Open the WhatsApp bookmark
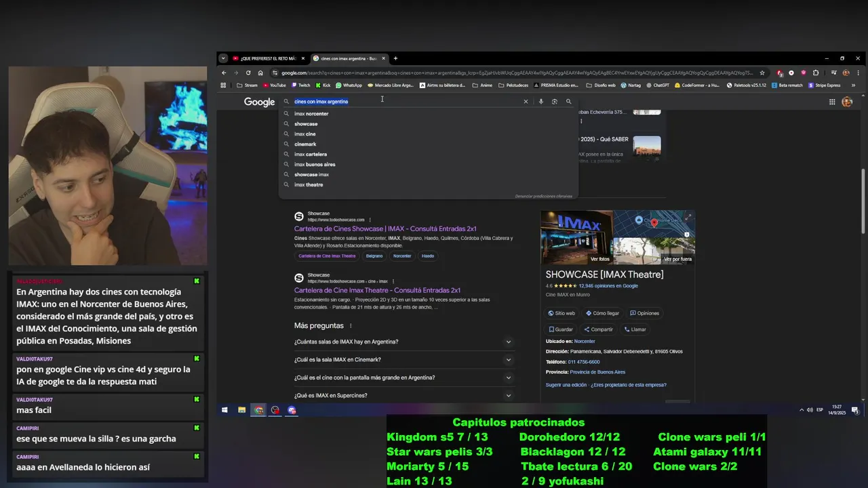The height and width of the screenshot is (488, 868). pos(349,85)
